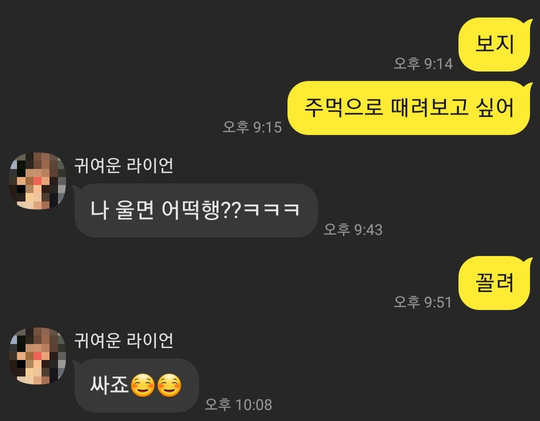The image size is (540, 421).
Task: Open the upper 귀여운 라이언 pixelated profile picture
Action: [38, 181]
